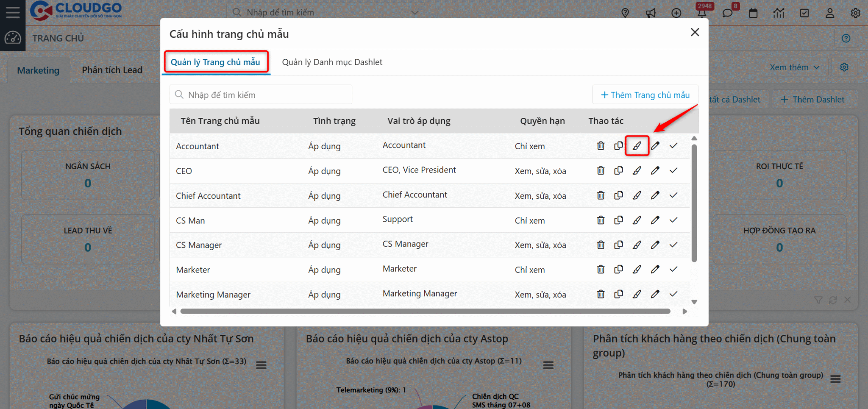Click the dialog's horizontal scrollbar thumb

coord(425,312)
